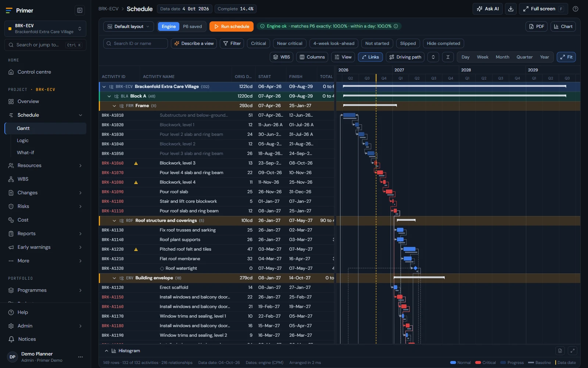The image size is (588, 368).
Task: Click the Search or jump to field
Action: pyautogui.click(x=45, y=45)
